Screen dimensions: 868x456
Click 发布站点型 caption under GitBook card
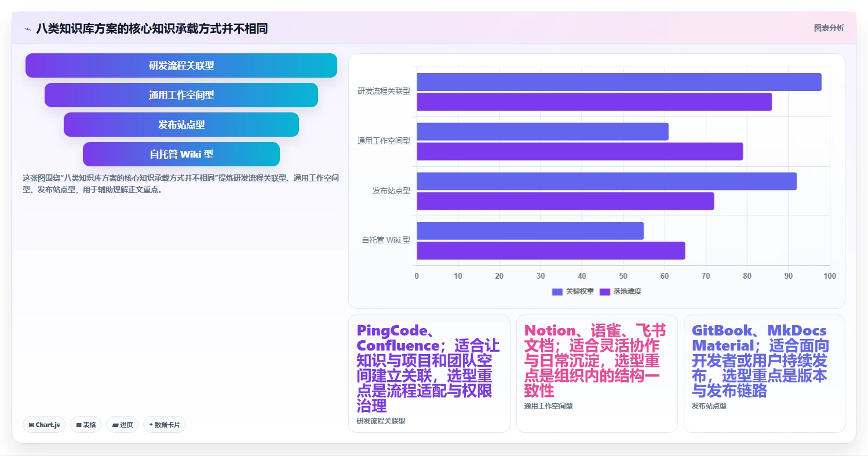pyautogui.click(x=709, y=406)
